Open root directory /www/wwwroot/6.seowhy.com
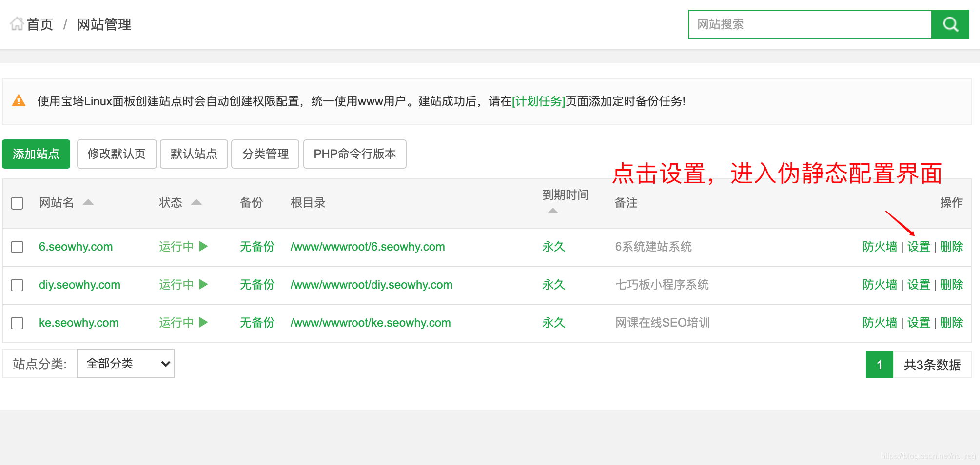The image size is (980, 465). click(x=368, y=247)
